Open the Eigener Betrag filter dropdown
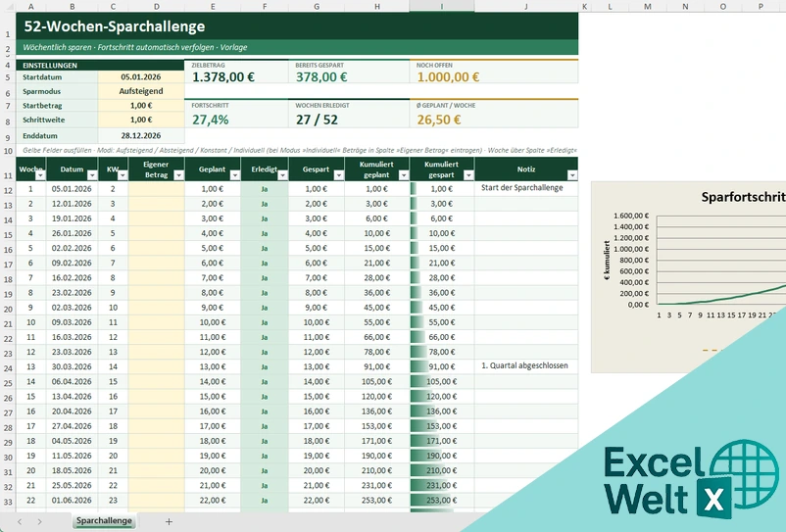This screenshot has height=532, width=786. pyautogui.click(x=178, y=175)
